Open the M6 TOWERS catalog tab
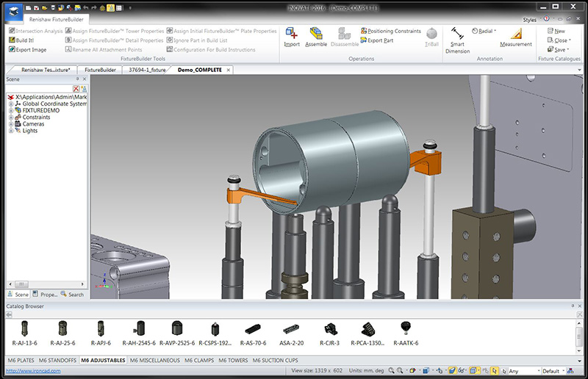Image resolution: width=588 pixels, height=379 pixels. pyautogui.click(x=232, y=361)
